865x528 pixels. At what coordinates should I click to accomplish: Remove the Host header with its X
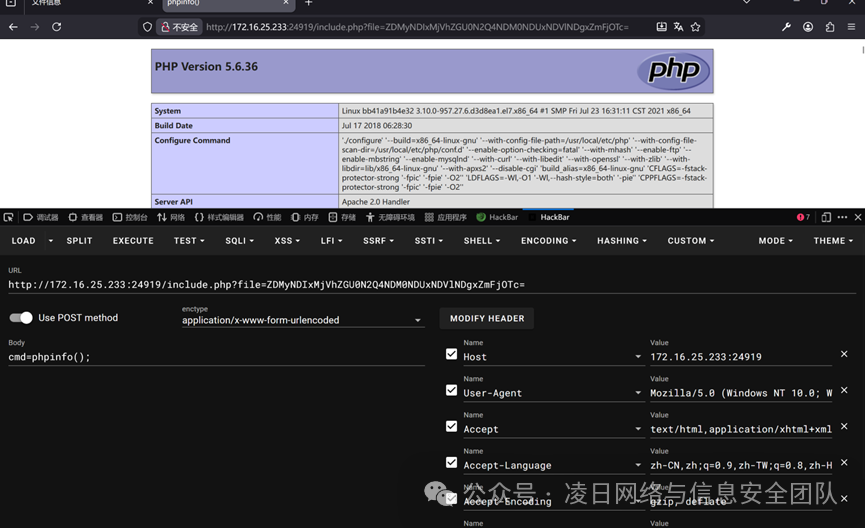(844, 354)
